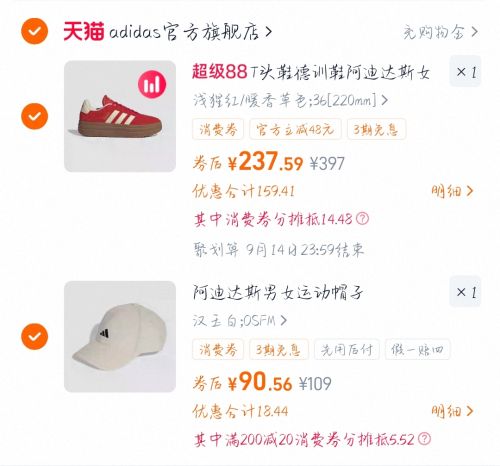Click the cap ×1 quantity box
Image resolution: width=500 pixels, height=466 pixels.
click(x=465, y=292)
